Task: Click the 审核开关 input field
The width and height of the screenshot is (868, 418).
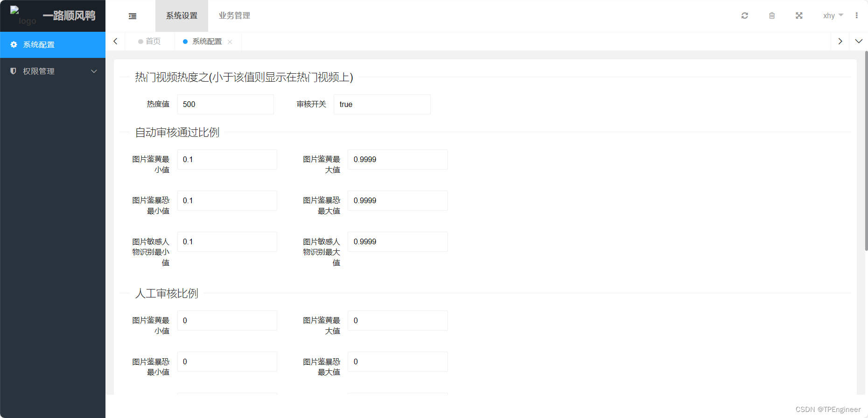Action: pyautogui.click(x=382, y=104)
